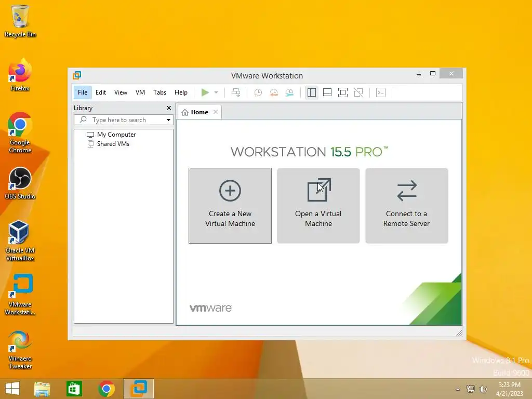Click the library search input field
532x399 pixels.
click(124, 120)
